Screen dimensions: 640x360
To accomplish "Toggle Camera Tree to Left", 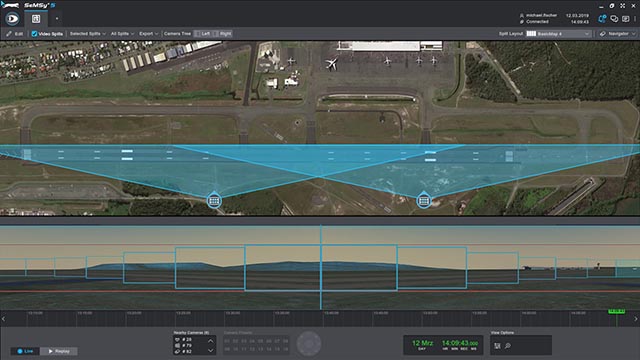I will pyautogui.click(x=202, y=33).
